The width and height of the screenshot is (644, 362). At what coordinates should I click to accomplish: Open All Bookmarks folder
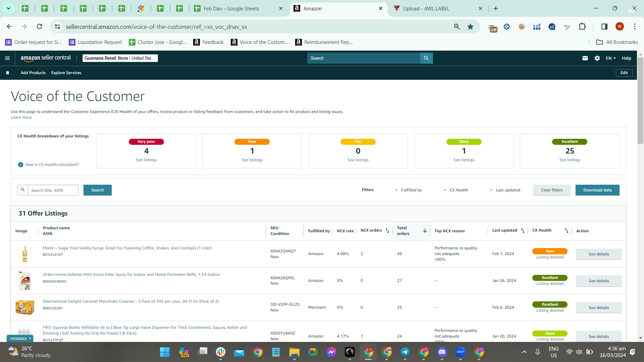617,42
